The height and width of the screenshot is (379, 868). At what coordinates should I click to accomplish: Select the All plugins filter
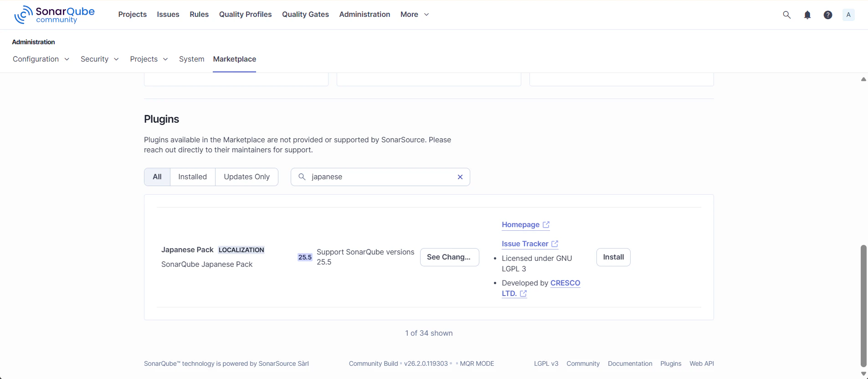(x=157, y=177)
